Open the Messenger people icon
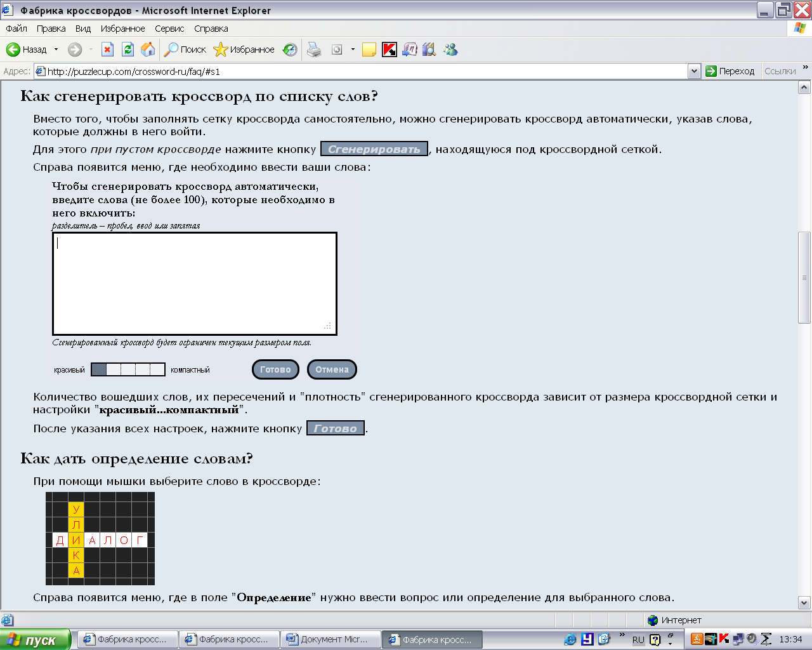812x650 pixels. coord(450,50)
